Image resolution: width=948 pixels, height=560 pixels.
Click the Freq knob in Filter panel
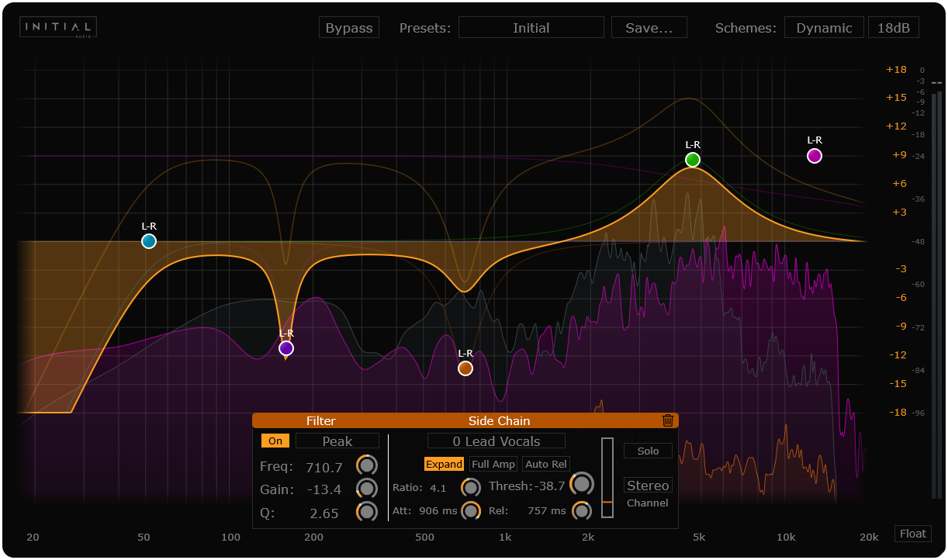[x=367, y=465]
